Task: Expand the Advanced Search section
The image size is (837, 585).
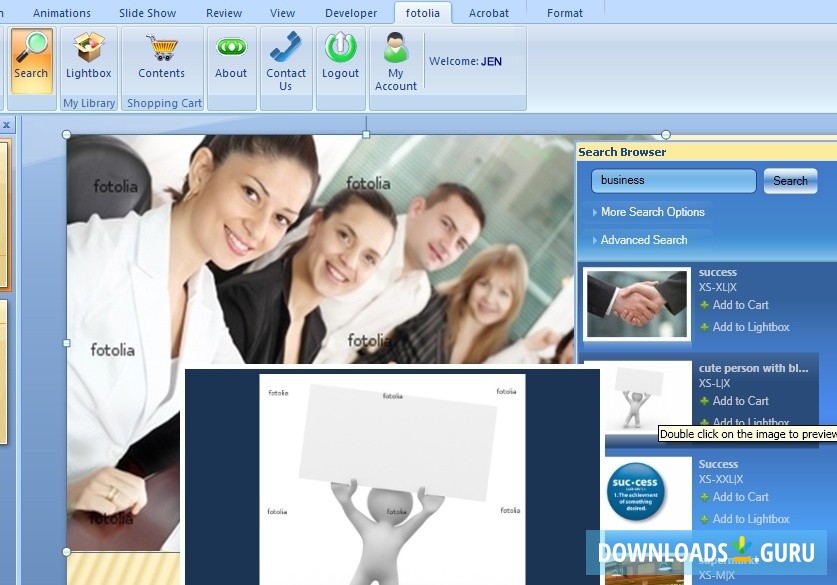Action: pos(644,240)
